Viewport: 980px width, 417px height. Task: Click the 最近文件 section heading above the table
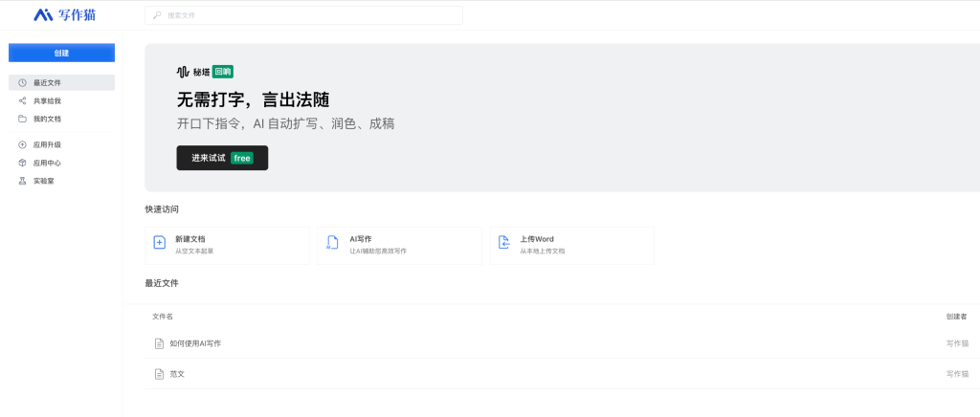pyautogui.click(x=162, y=283)
